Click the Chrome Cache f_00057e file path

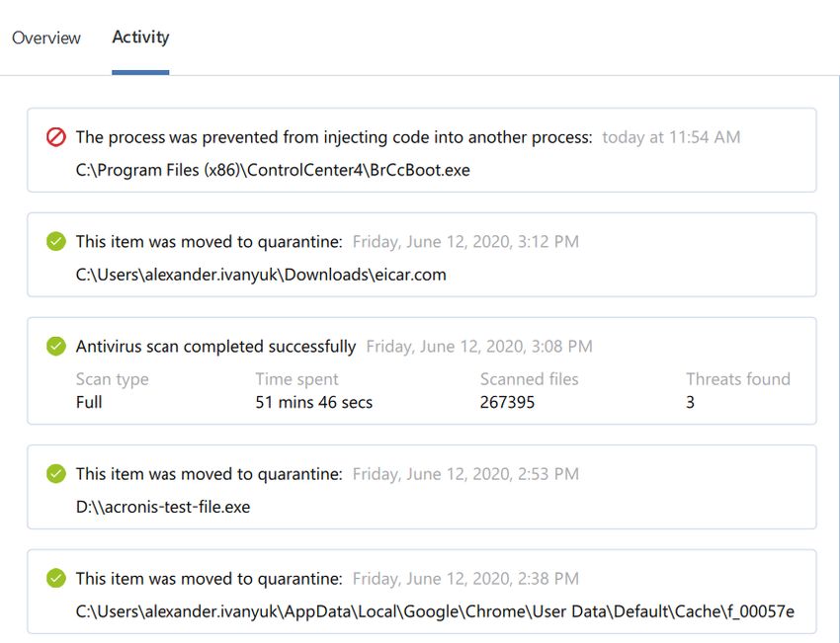[435, 611]
